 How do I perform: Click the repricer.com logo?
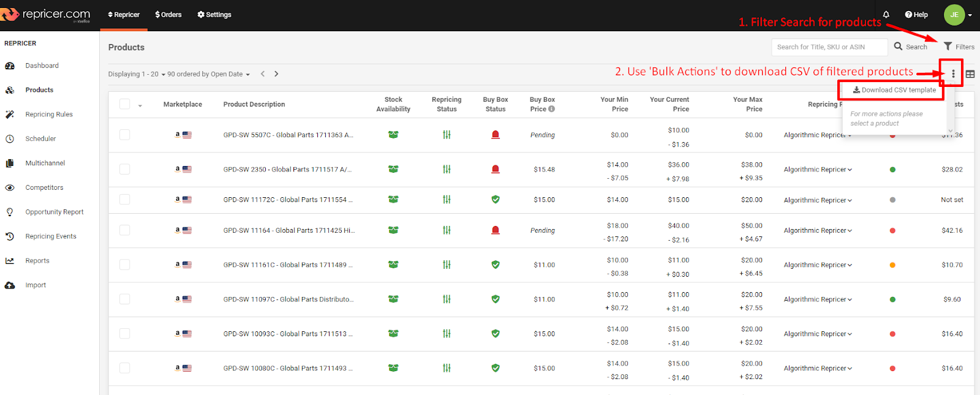pos(46,15)
